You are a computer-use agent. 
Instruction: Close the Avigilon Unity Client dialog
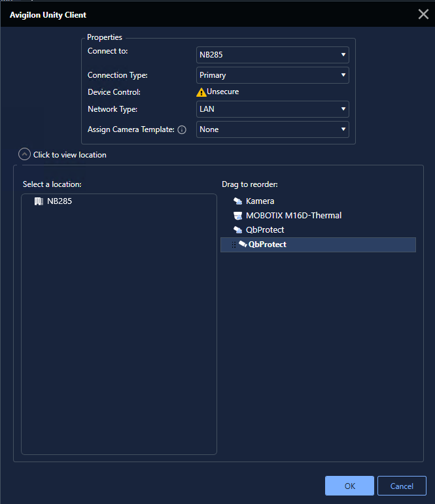tap(423, 14)
